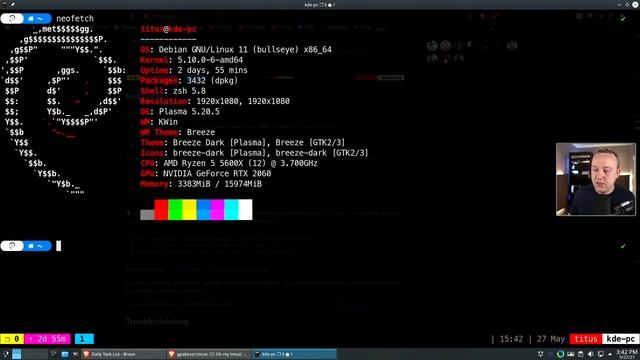The image size is (640, 360).
Task: Open the file manager icon in the taskbar
Action: [65, 354]
